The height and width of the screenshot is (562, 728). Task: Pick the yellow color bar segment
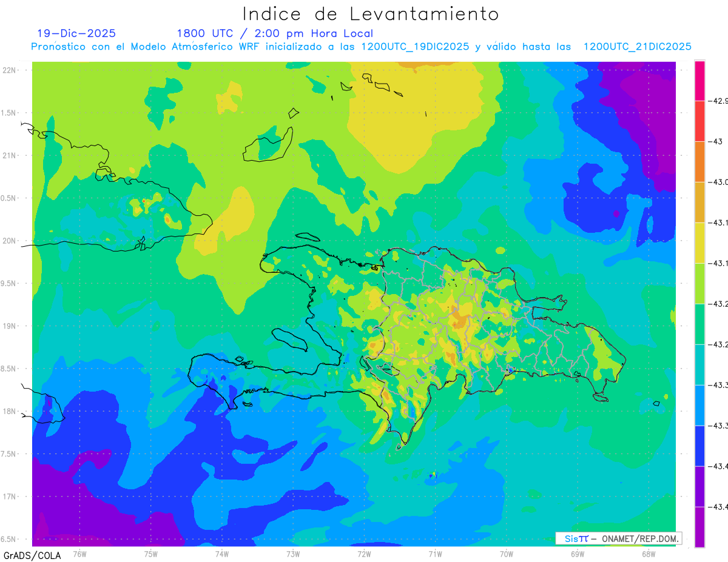[x=699, y=243]
